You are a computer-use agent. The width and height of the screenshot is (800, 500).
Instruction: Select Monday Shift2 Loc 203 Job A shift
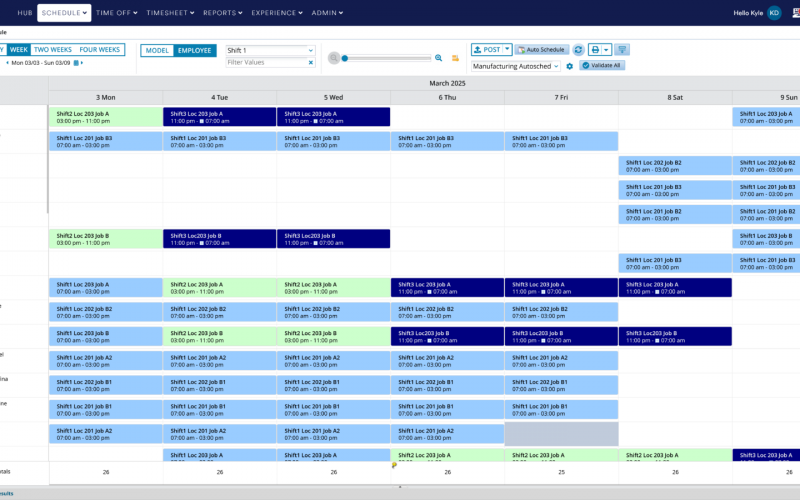106,117
